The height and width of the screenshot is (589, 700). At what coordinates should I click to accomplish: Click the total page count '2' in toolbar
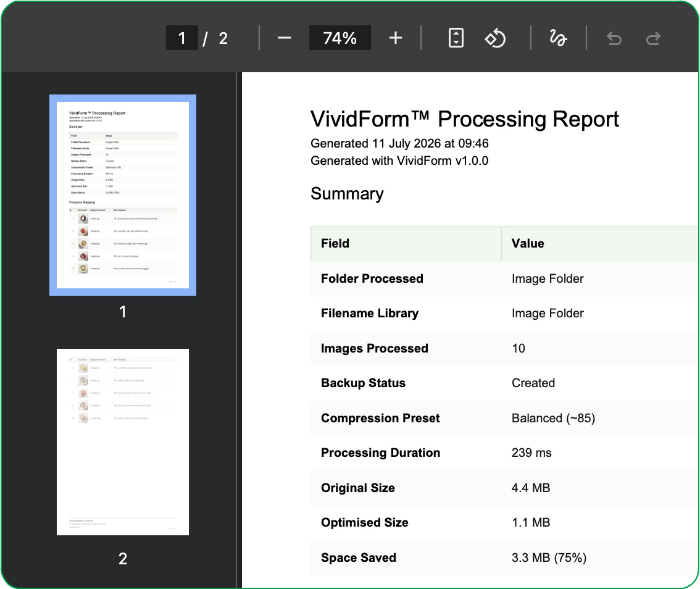[x=223, y=38]
